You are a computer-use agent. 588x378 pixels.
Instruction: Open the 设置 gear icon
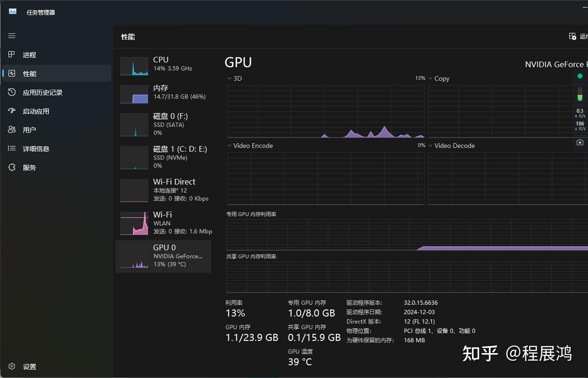(12, 366)
